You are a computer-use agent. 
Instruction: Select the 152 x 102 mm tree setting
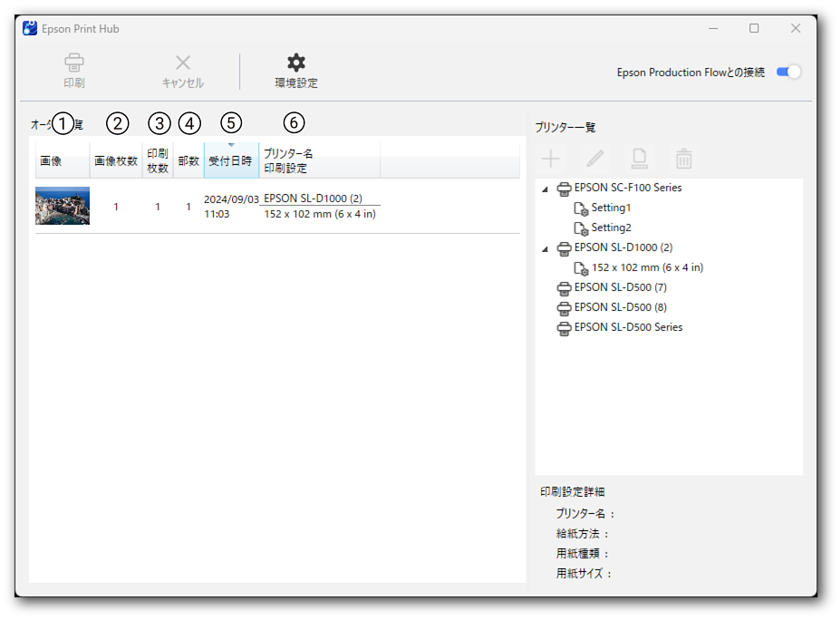pyautogui.click(x=647, y=268)
